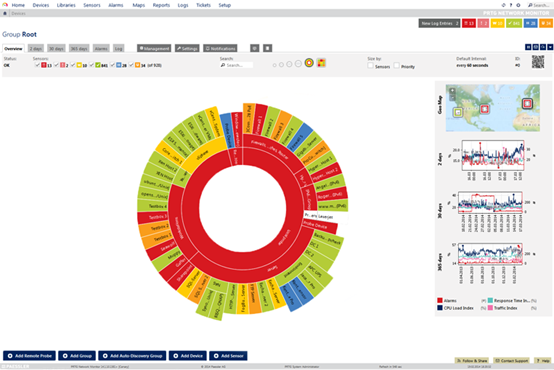The image size is (554, 370).
Task: Switch to the 30 days tab
Action: (x=56, y=48)
